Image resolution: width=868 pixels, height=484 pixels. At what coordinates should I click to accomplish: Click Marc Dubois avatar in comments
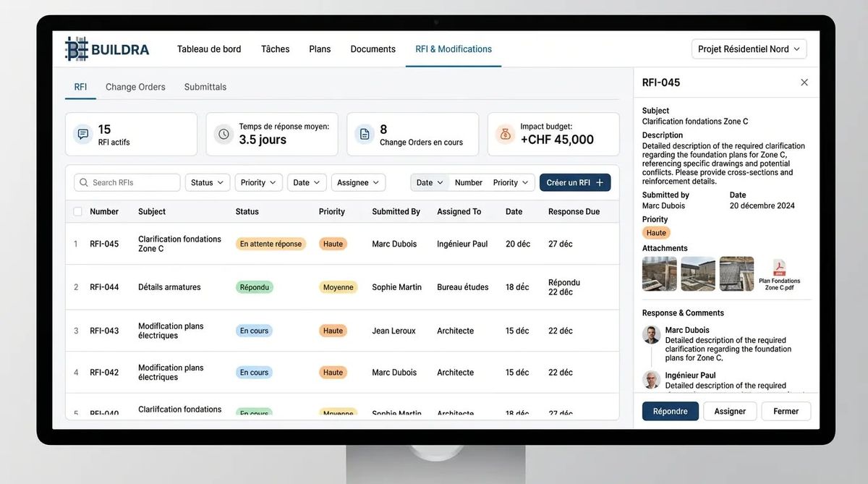click(652, 335)
